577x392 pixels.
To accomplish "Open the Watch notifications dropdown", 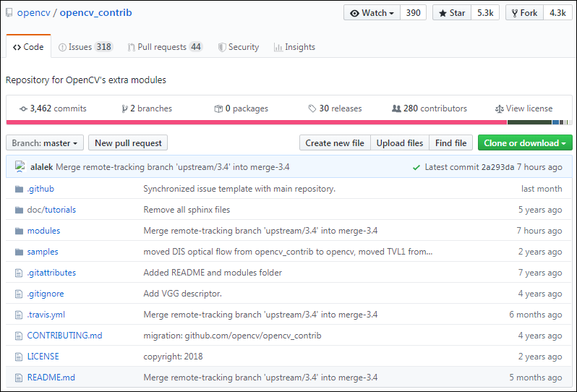I will 372,13.
